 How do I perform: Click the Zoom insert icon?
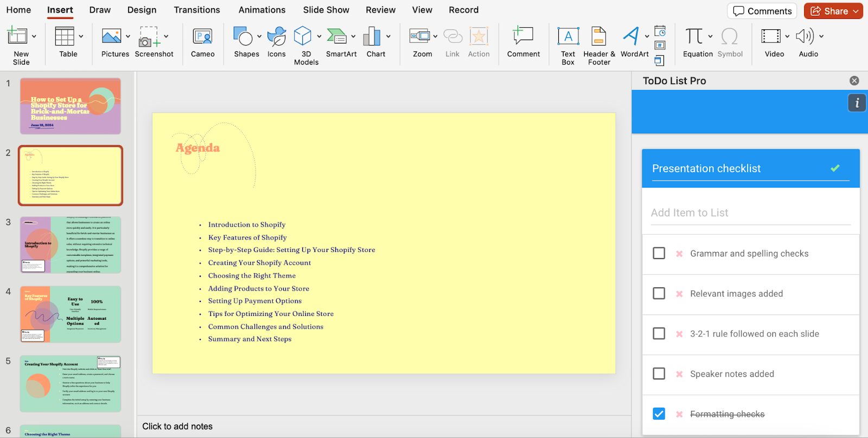coord(419,36)
